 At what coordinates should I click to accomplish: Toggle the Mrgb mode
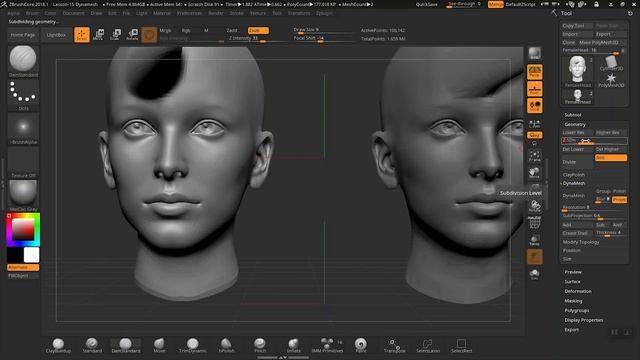coord(165,31)
